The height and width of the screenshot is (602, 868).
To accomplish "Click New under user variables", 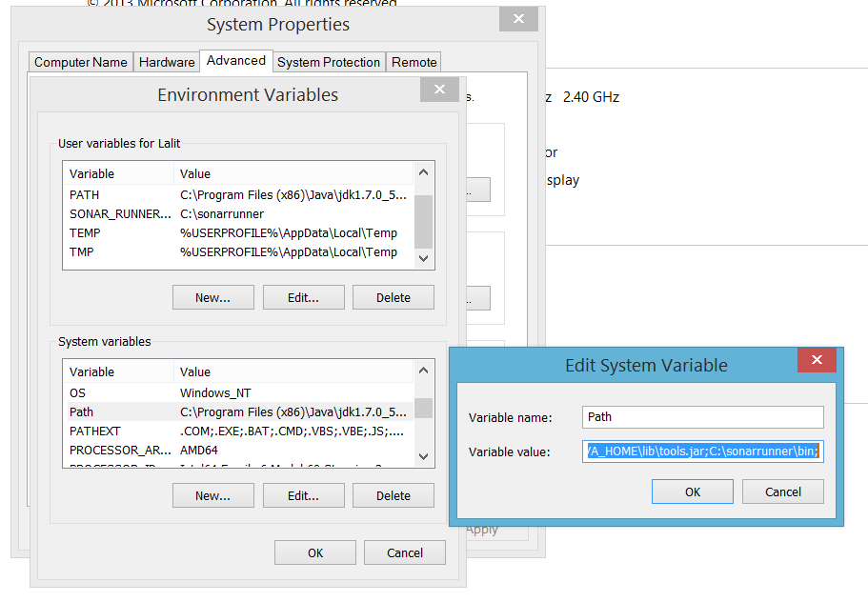I will pyautogui.click(x=212, y=296).
